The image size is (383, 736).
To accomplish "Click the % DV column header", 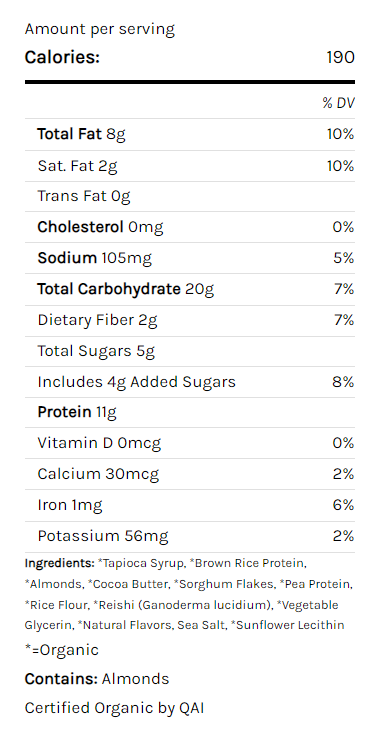I will 338,103.
